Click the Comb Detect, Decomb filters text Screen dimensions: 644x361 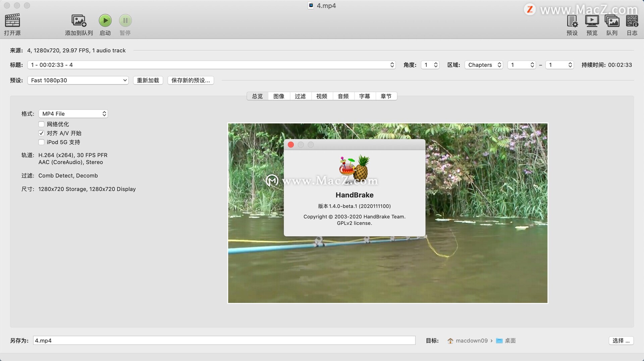(68, 176)
